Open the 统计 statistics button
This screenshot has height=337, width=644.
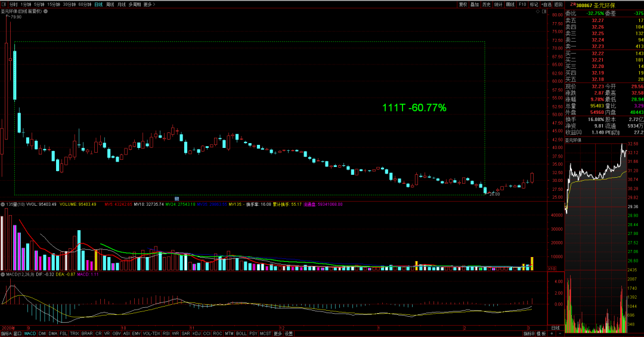point(498,5)
